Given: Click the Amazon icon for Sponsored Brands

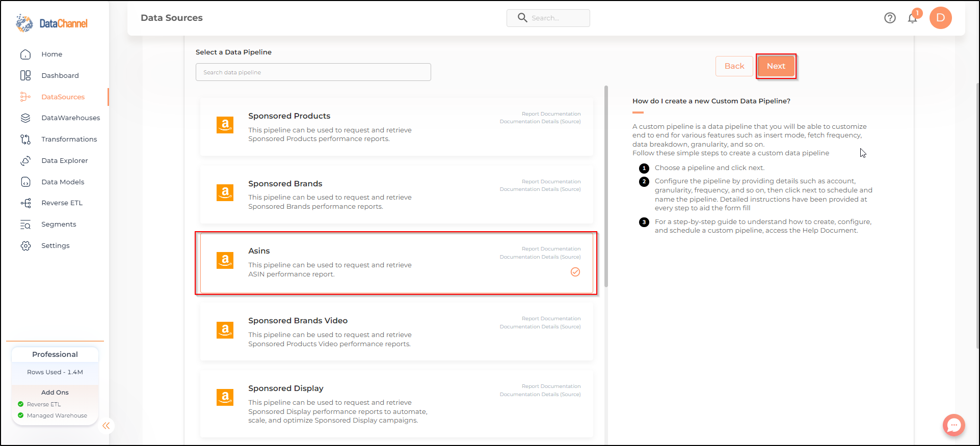Looking at the screenshot, I should click(225, 192).
